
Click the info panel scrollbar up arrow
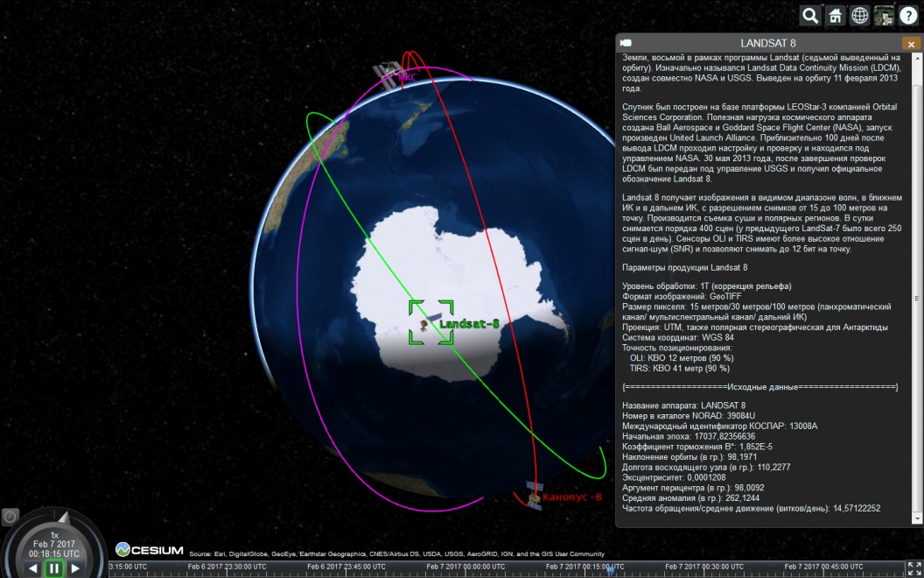click(x=917, y=58)
